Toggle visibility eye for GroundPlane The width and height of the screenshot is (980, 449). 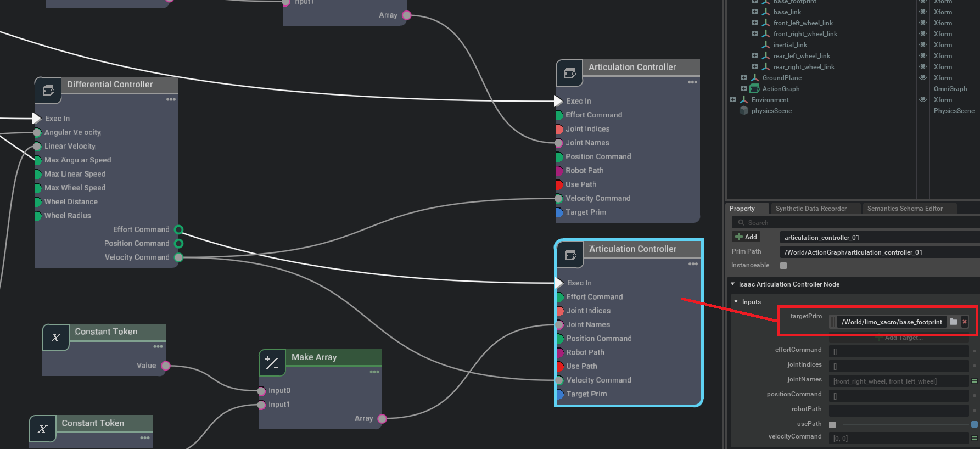pos(923,77)
